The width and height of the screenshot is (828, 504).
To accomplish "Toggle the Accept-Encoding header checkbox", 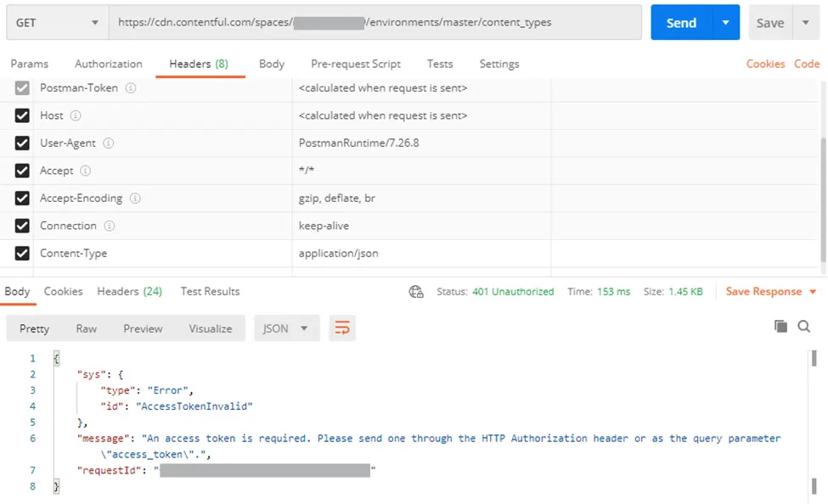I will 22,199.
